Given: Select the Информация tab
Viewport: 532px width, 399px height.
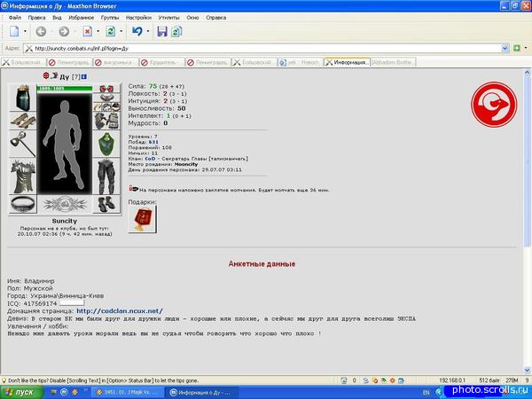Looking at the screenshot, I should point(347,62).
